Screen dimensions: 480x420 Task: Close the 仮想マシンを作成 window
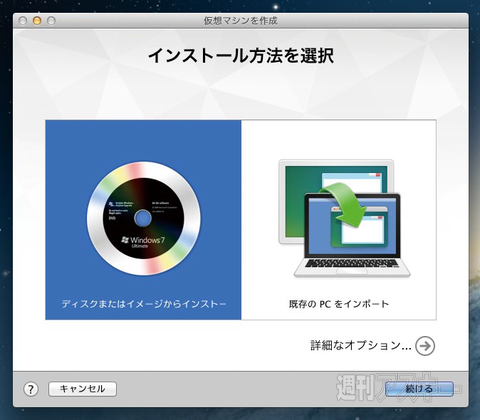[23, 21]
